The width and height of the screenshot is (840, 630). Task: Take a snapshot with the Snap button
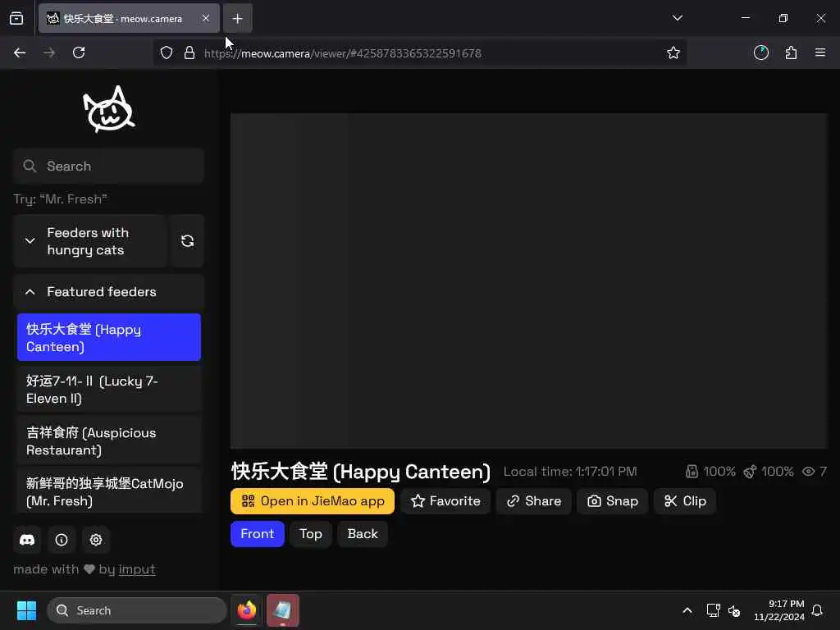click(x=612, y=501)
